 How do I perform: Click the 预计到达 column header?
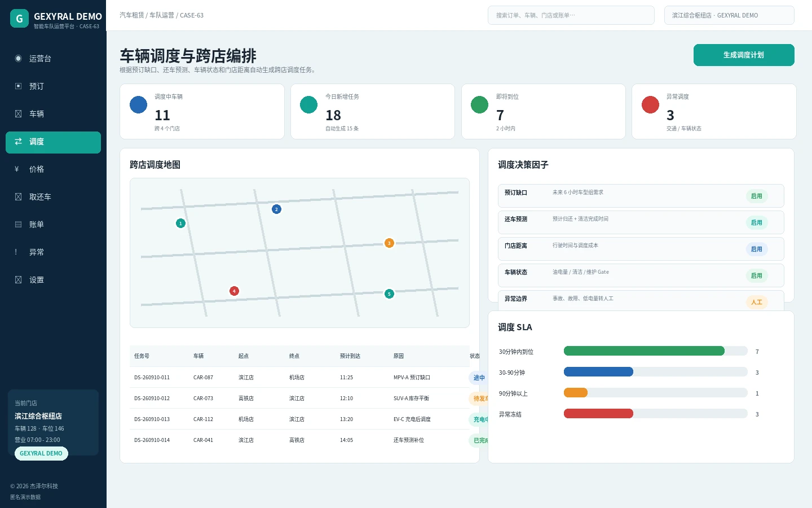tap(350, 356)
